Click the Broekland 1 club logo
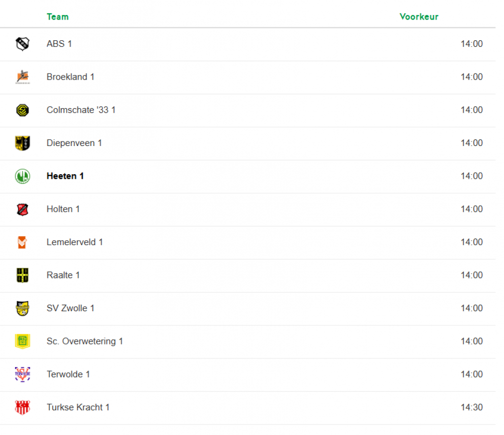Screen dimensions: 504x435 tap(23, 77)
